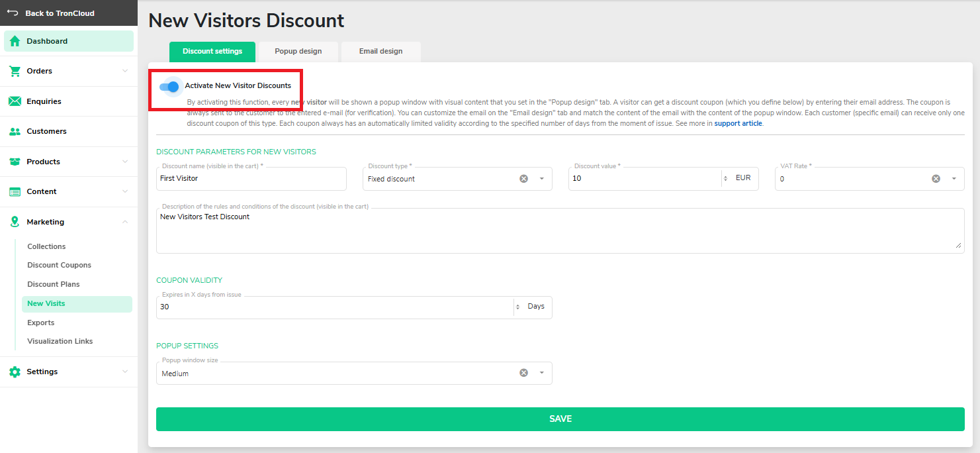Switch to the Popup design tab

tap(298, 52)
